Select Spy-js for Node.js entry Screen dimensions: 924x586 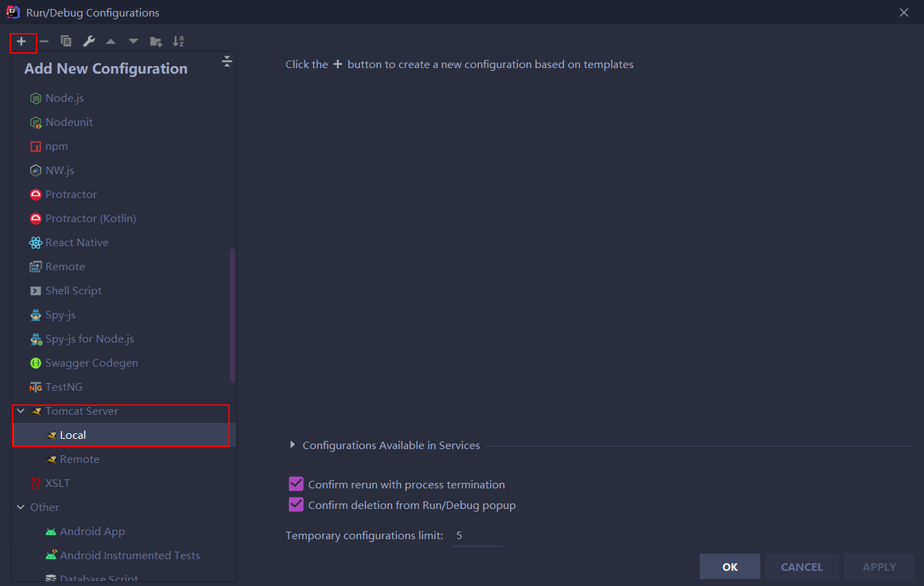tap(124, 339)
